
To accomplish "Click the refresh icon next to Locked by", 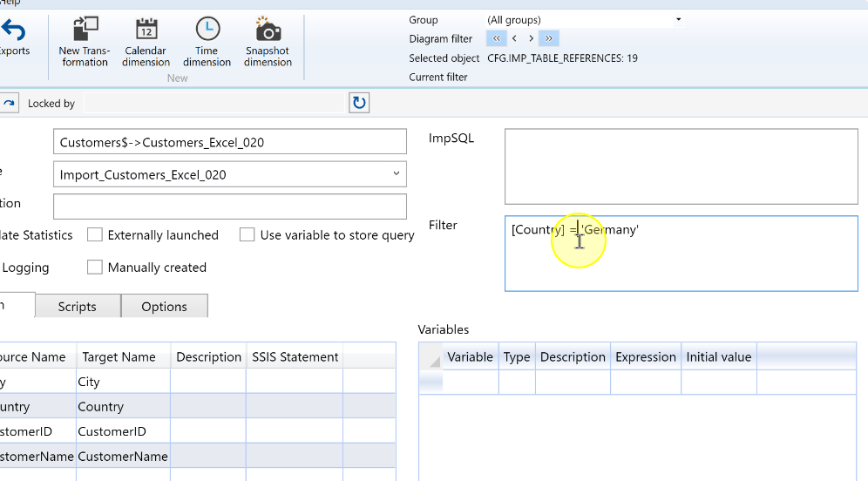I will point(359,103).
